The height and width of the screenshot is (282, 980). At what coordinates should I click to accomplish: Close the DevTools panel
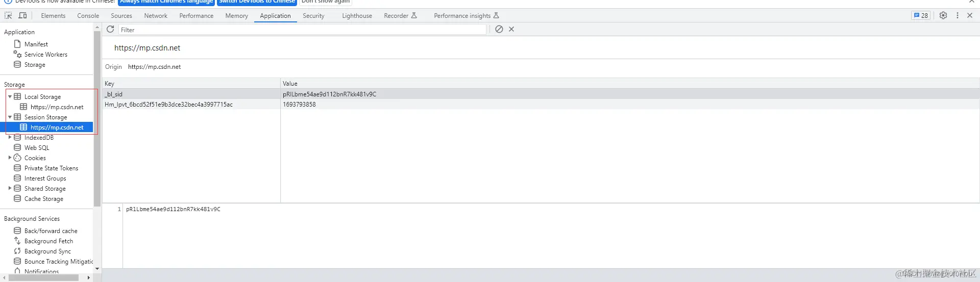coord(970,15)
